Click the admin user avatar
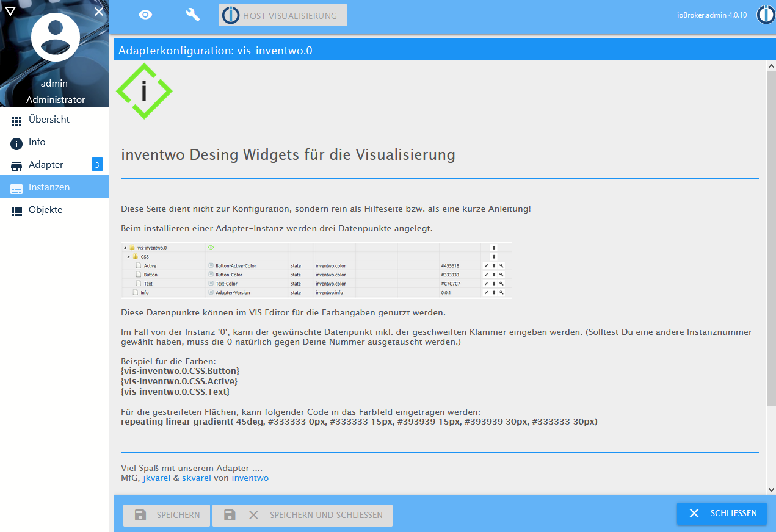The width and height of the screenshot is (776, 532). (55, 38)
